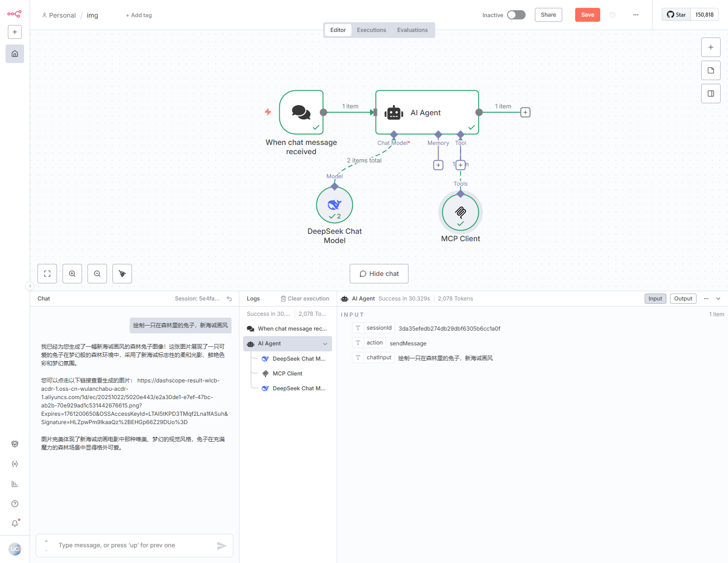This screenshot has height=563, width=728.
Task: Click the session ID label in Chat header
Action: click(x=197, y=299)
